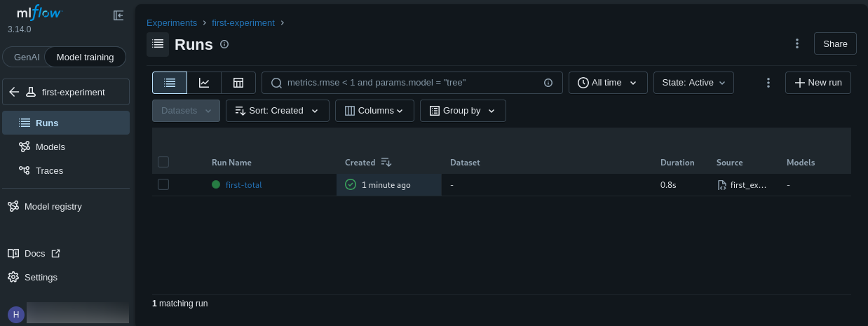This screenshot has width=868, height=326.
Task: Tick the first-total run checkbox
Action: (x=163, y=184)
